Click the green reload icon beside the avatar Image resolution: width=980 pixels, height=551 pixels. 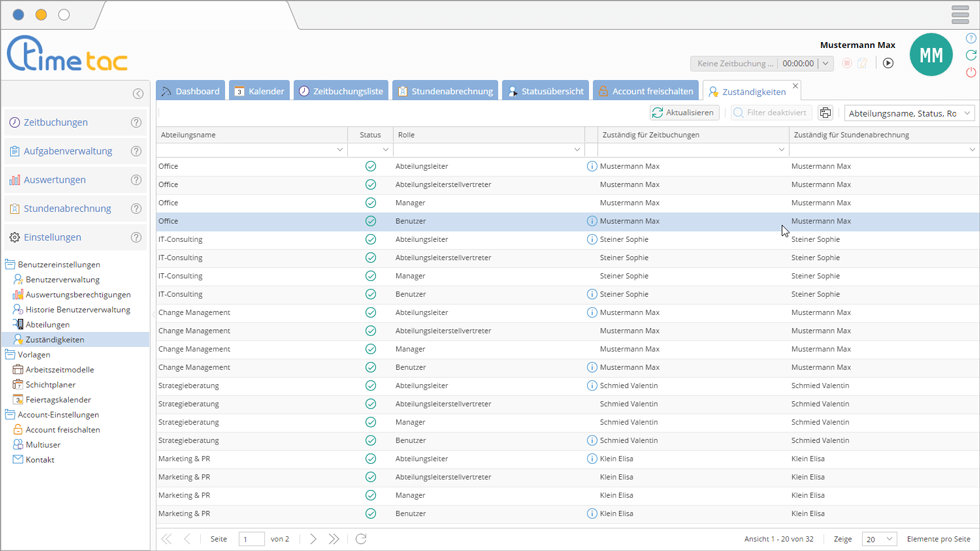pyautogui.click(x=971, y=55)
